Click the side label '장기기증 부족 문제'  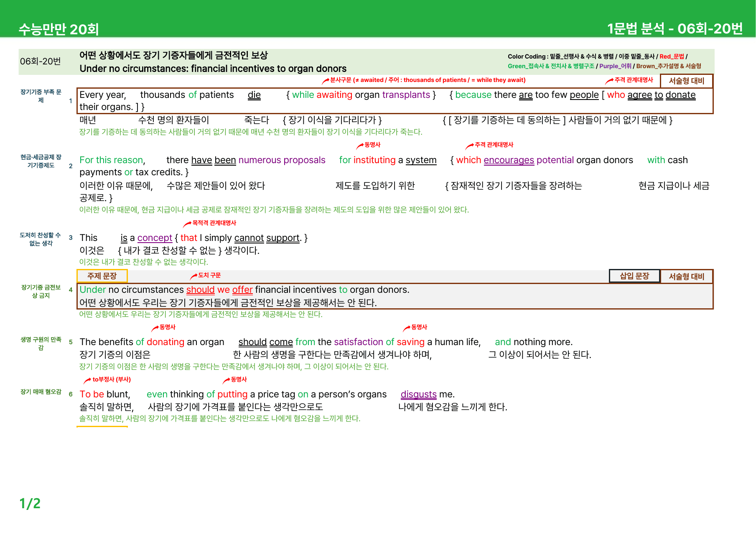tap(41, 96)
